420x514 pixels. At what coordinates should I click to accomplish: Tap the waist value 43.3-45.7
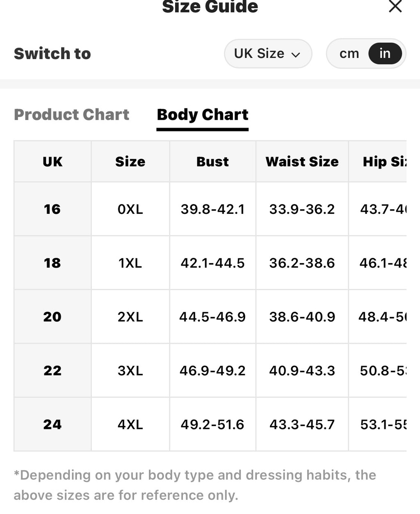[302, 424]
